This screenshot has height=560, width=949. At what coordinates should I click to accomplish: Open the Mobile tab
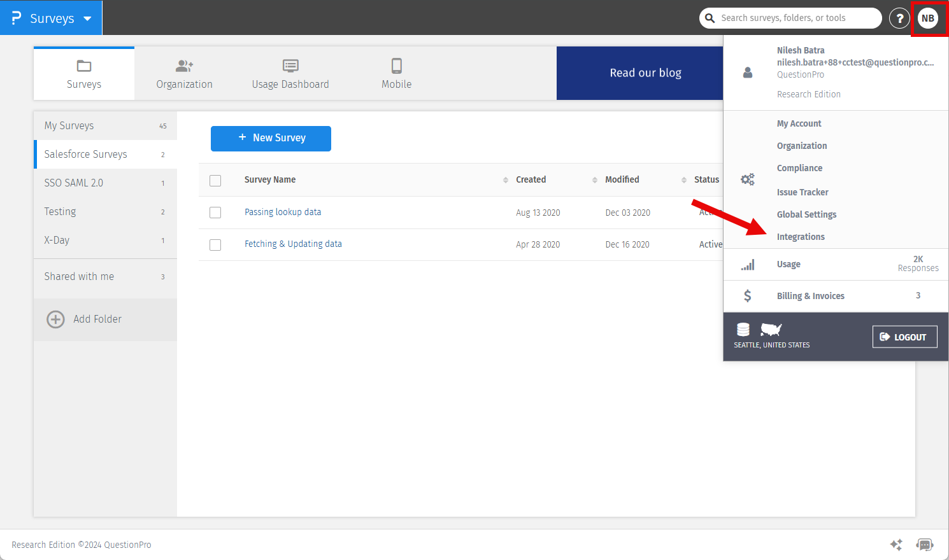(396, 74)
